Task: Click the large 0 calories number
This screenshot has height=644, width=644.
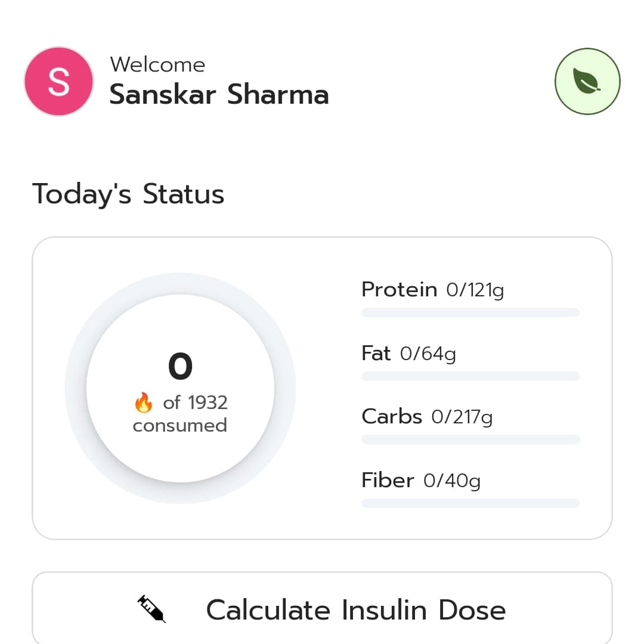Action: [180, 366]
